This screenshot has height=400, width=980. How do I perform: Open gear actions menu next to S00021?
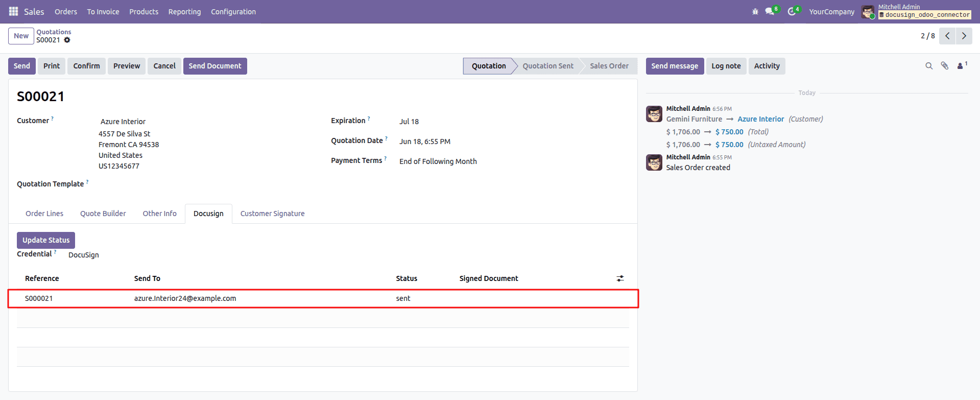tap(67, 40)
